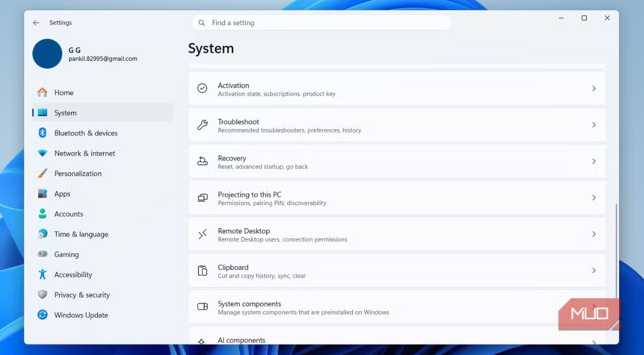The width and height of the screenshot is (644, 355).
Task: Open System components title
Action: click(x=249, y=304)
